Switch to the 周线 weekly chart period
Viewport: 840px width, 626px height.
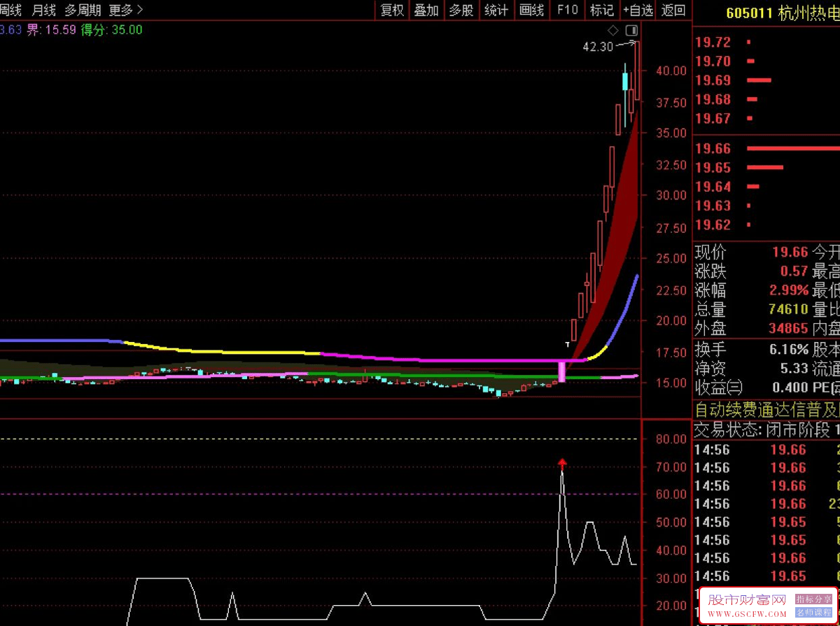pyautogui.click(x=10, y=10)
